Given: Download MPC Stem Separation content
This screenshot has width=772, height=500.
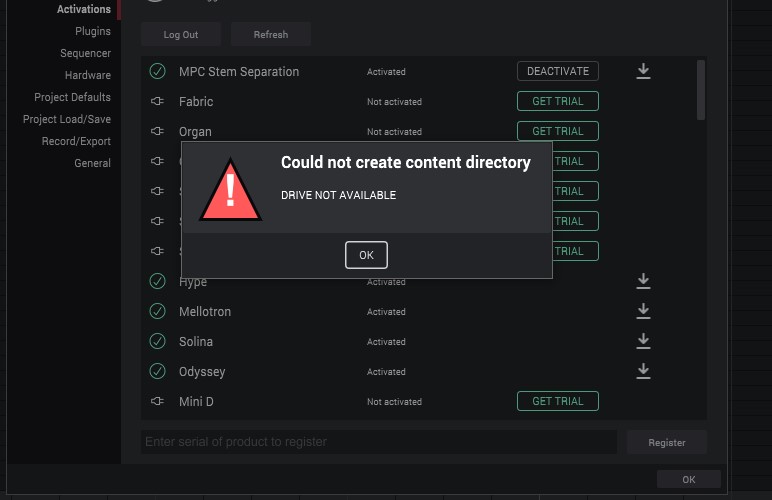Looking at the screenshot, I should pyautogui.click(x=643, y=71).
